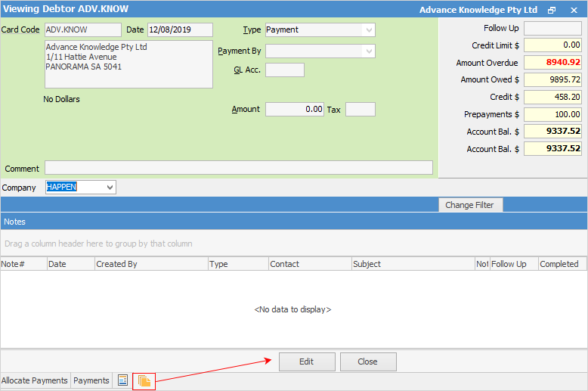
Task: Click the Prepayments value 100.00
Action: click(x=552, y=114)
